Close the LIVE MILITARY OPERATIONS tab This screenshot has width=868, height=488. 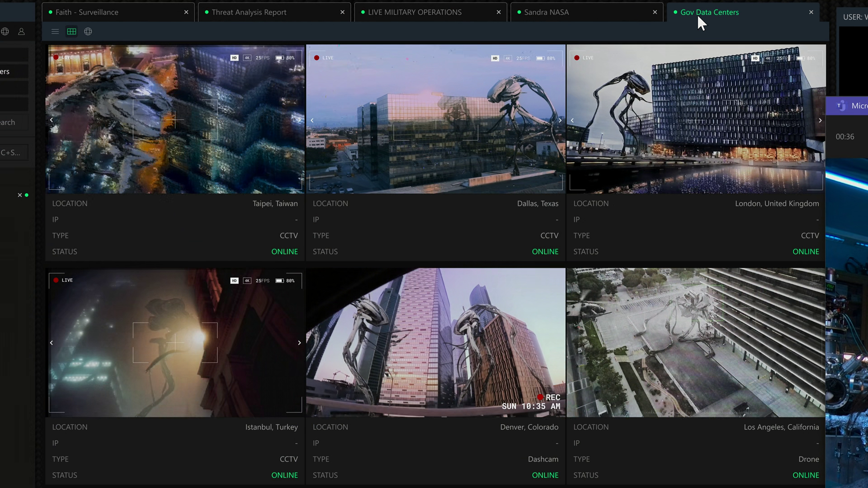499,12
